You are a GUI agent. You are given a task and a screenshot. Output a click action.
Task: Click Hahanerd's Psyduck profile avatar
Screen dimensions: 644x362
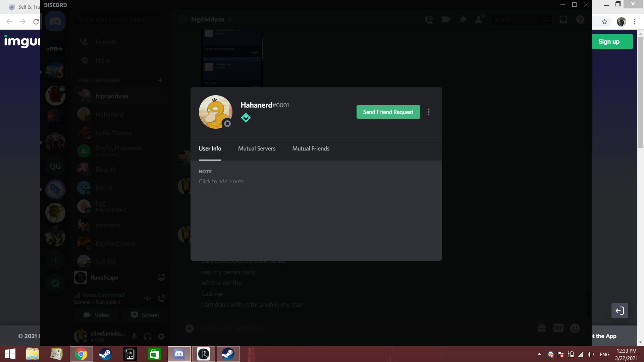[x=215, y=112]
